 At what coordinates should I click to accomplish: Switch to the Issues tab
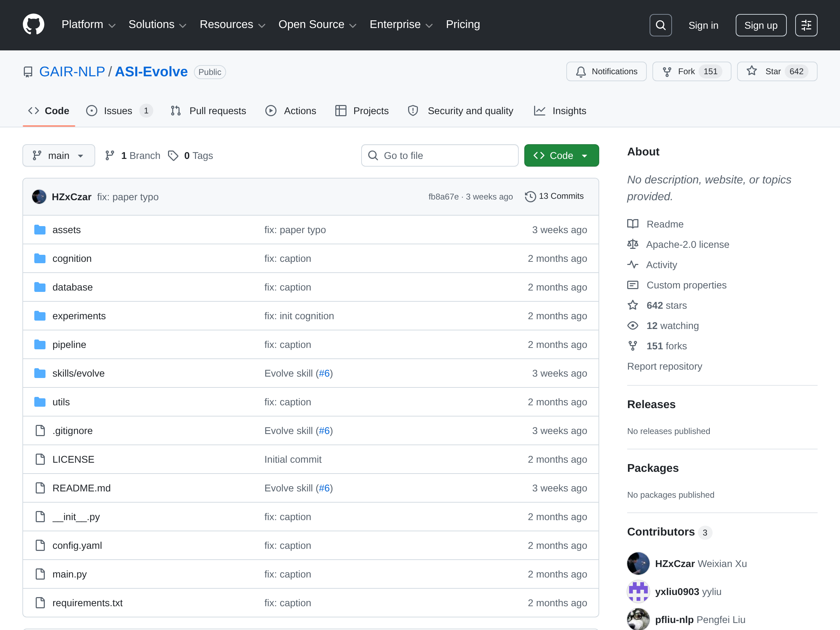tap(119, 111)
